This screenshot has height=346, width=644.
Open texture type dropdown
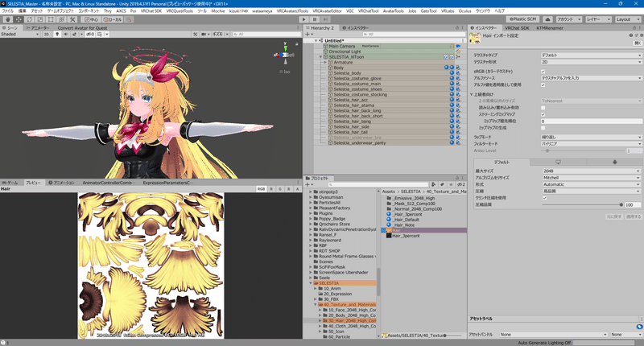pyautogui.click(x=591, y=55)
